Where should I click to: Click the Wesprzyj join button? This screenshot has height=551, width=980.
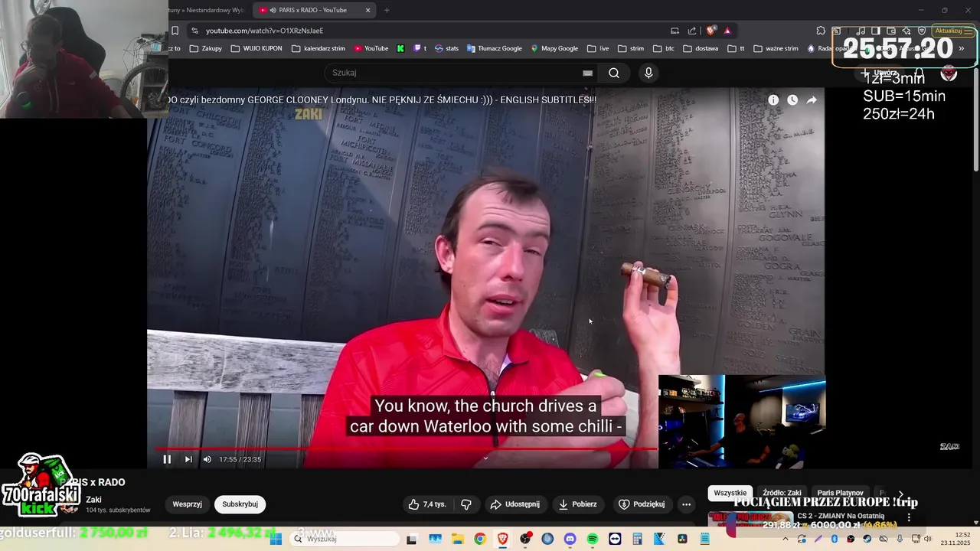tap(187, 504)
